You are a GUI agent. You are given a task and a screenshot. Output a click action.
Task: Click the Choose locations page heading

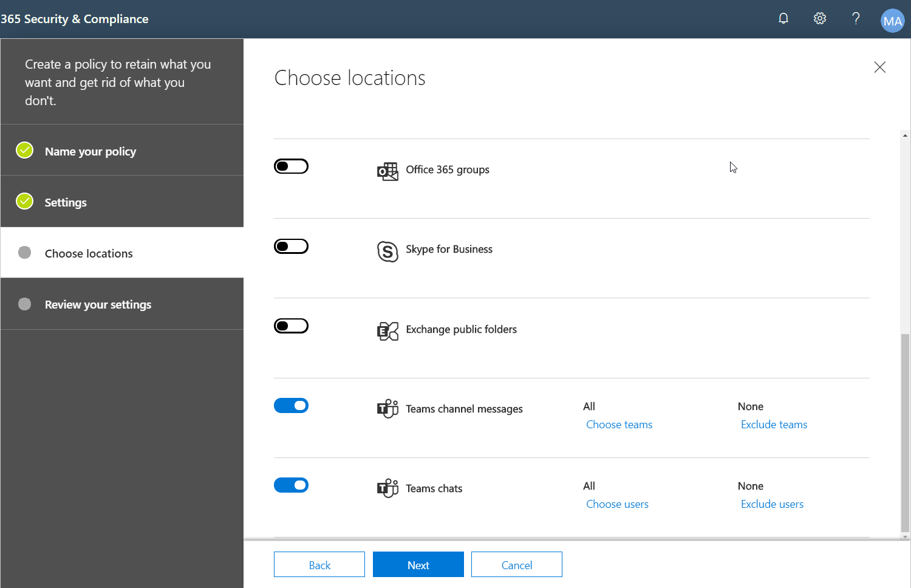pos(350,78)
